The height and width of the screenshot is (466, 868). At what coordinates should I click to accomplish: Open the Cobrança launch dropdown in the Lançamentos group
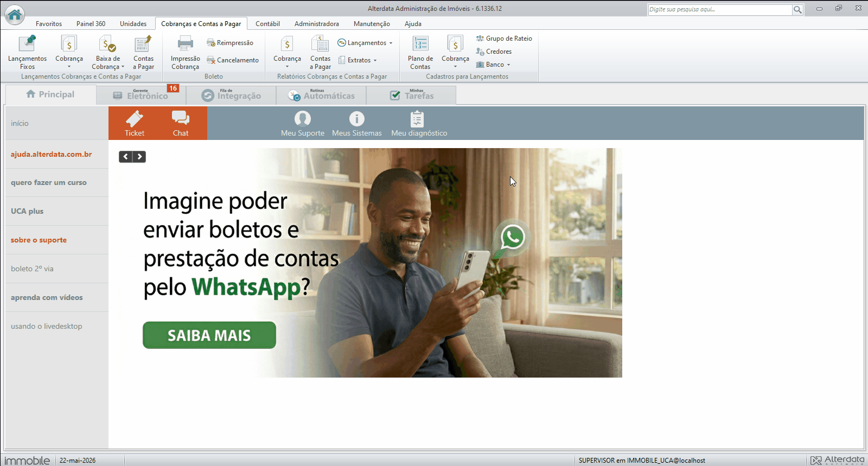tap(69, 53)
